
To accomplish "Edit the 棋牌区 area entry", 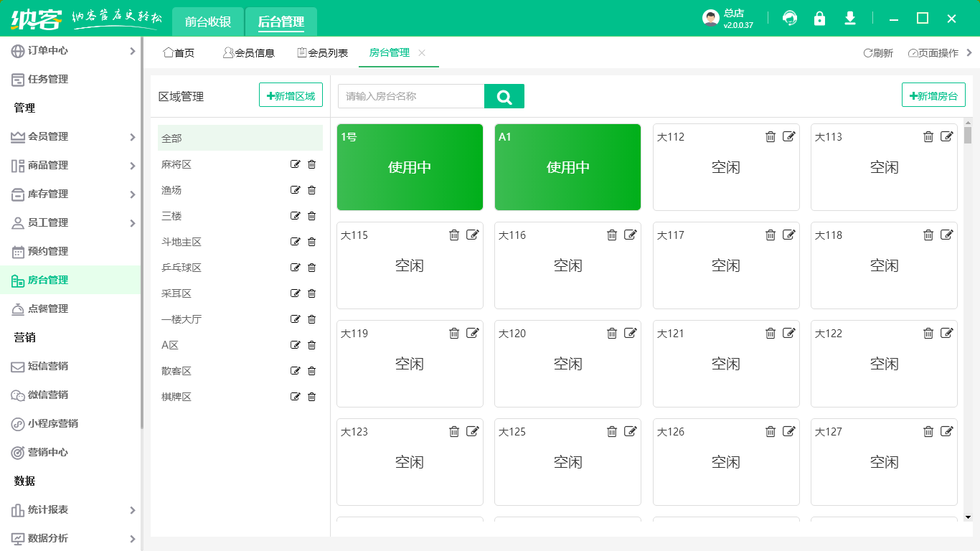I will click(x=295, y=397).
